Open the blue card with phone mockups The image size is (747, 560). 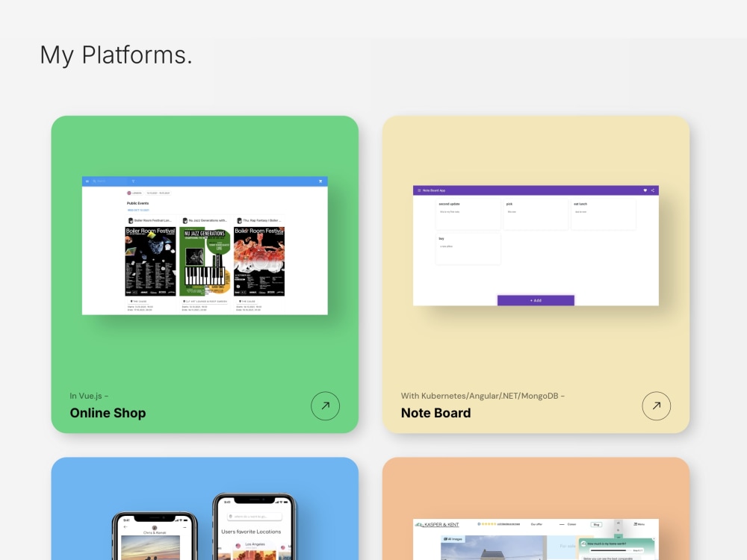click(205, 508)
